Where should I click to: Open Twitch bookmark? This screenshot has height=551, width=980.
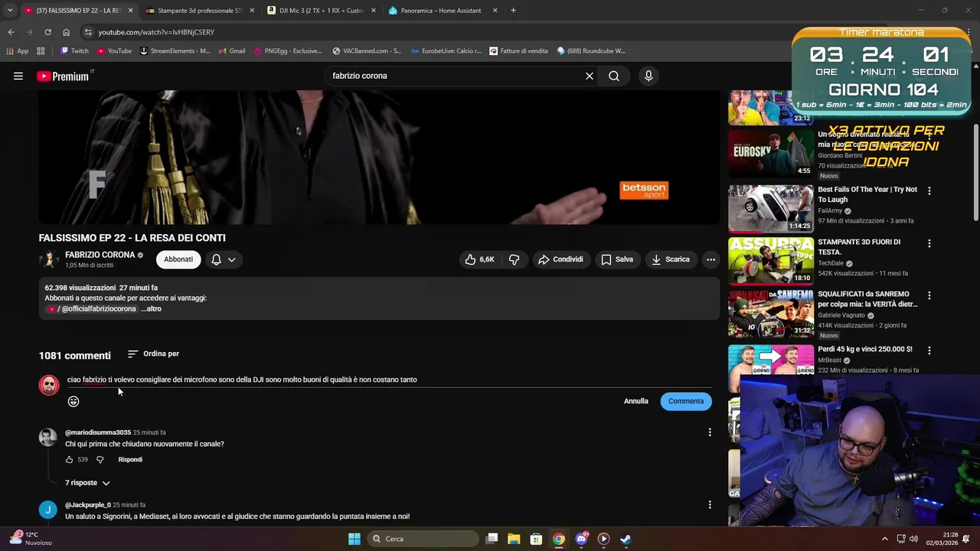[74, 51]
